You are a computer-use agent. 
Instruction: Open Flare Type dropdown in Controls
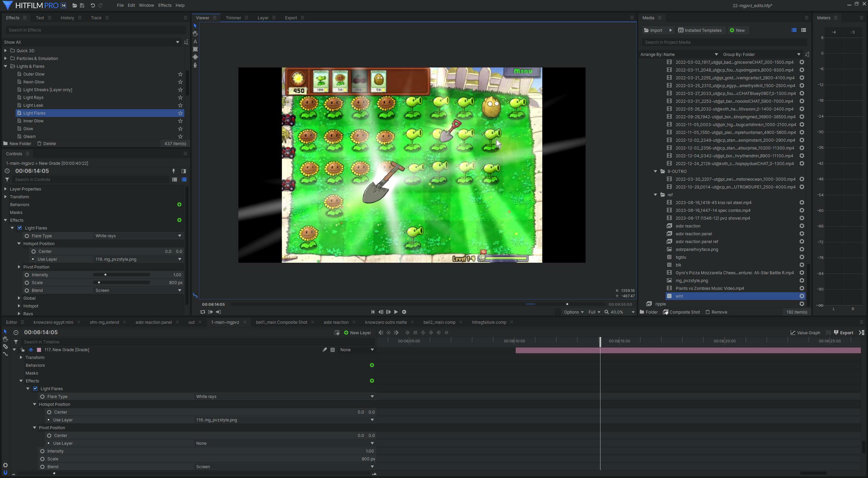139,236
